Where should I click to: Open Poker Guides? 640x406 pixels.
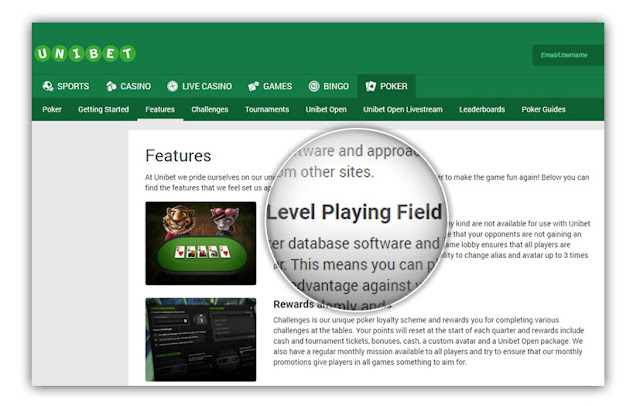tap(543, 109)
